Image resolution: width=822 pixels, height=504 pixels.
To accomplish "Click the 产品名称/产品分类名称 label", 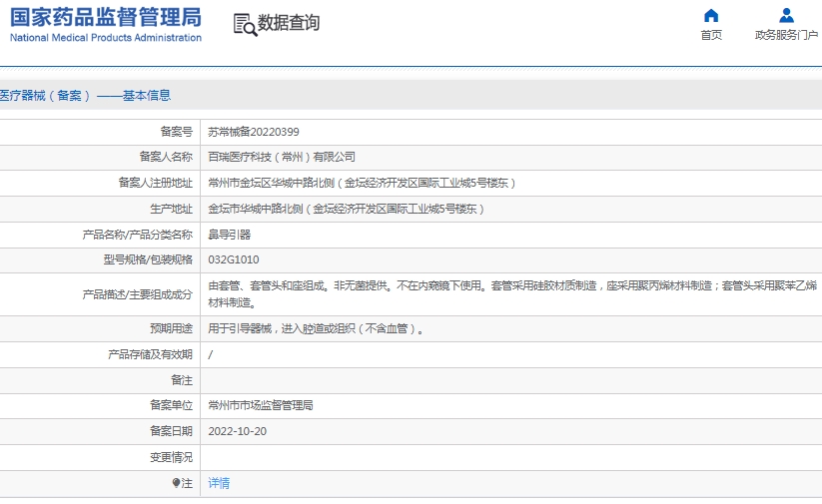I will 138,235.
